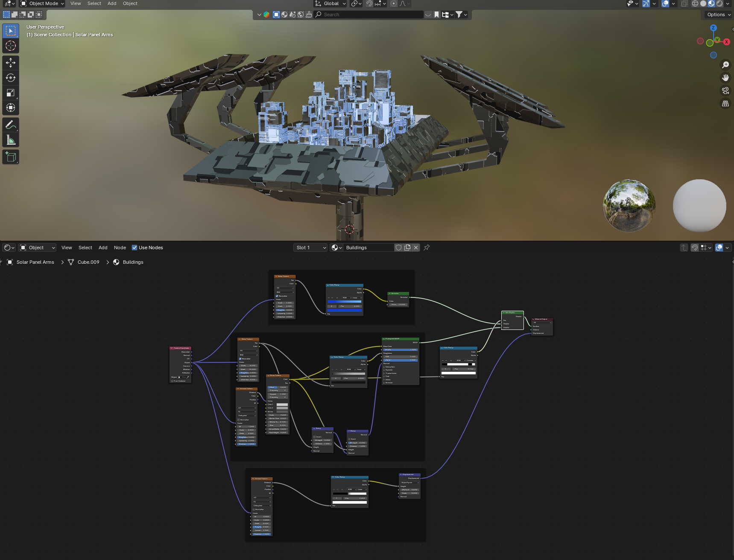Click the go to parent node tree icon

point(684,248)
